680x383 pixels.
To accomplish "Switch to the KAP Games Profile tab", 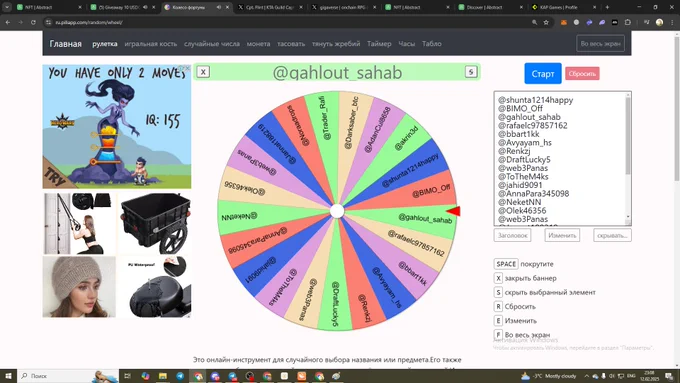I will click(x=564, y=7).
